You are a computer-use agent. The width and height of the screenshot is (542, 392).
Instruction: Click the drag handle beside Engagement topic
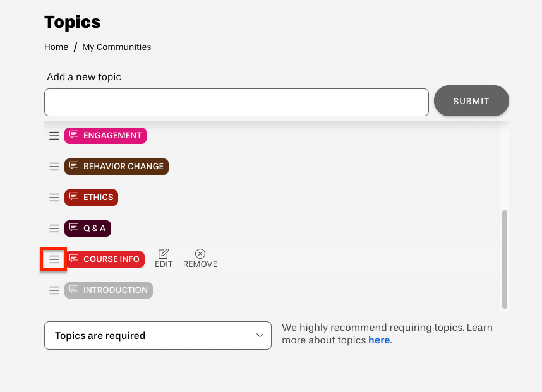(54, 136)
